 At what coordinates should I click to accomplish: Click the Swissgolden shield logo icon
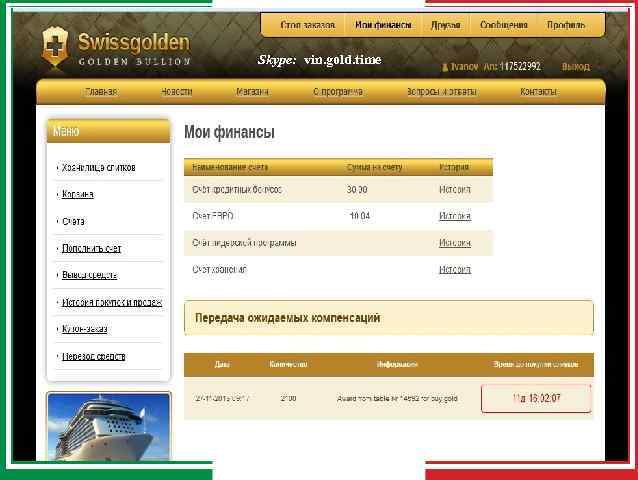click(55, 47)
